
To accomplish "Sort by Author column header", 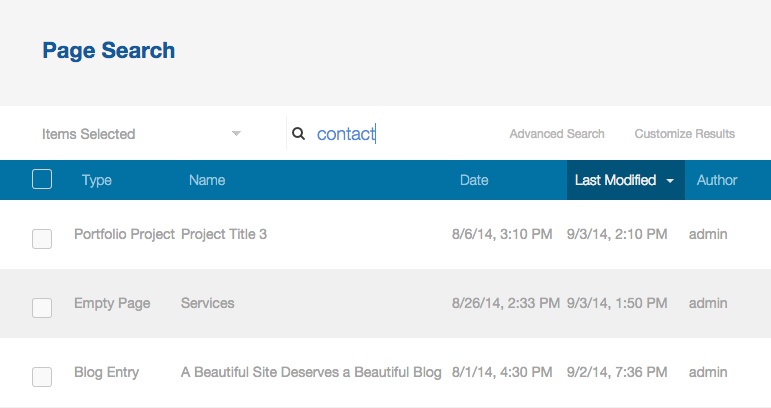I will coord(717,180).
